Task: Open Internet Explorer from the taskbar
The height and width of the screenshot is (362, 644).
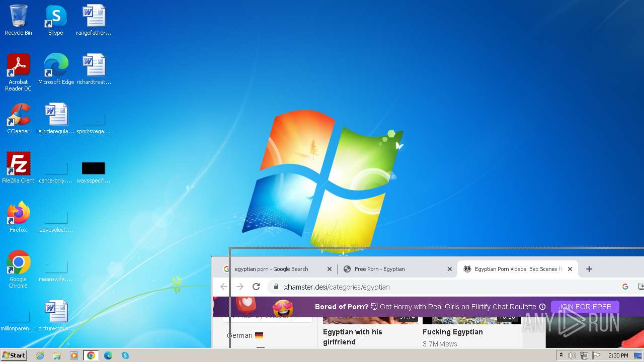Action: coord(40,355)
